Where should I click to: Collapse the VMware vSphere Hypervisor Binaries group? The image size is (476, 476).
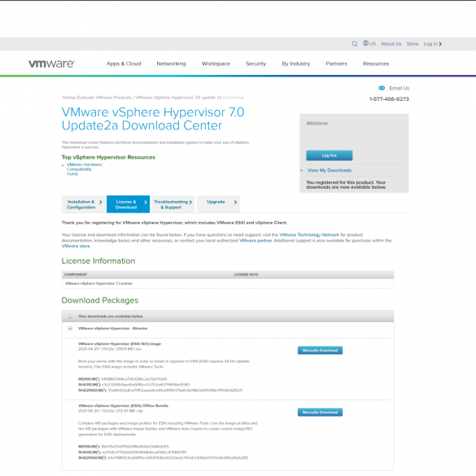[70, 329]
